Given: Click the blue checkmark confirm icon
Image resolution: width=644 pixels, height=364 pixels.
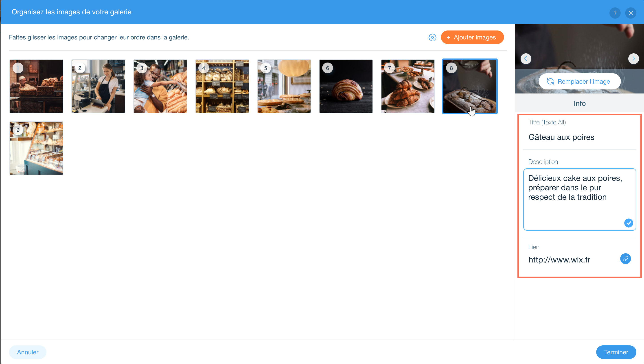Looking at the screenshot, I should pos(629,223).
